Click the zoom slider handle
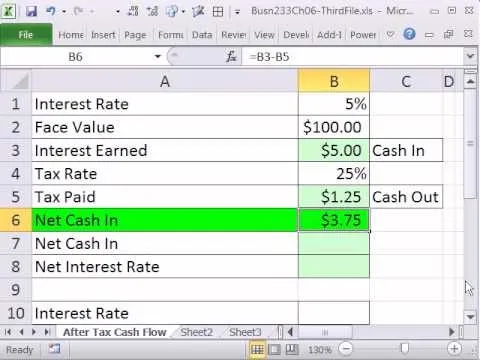Viewport: 480px width, 360px height. [x=404, y=349]
